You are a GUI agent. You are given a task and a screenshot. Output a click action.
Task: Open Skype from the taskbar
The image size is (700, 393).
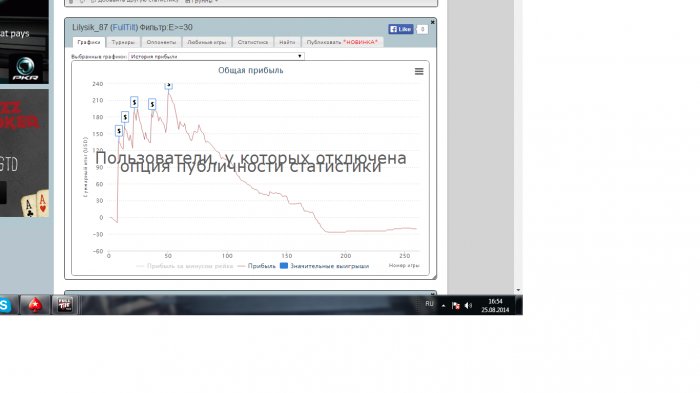(x=5, y=305)
